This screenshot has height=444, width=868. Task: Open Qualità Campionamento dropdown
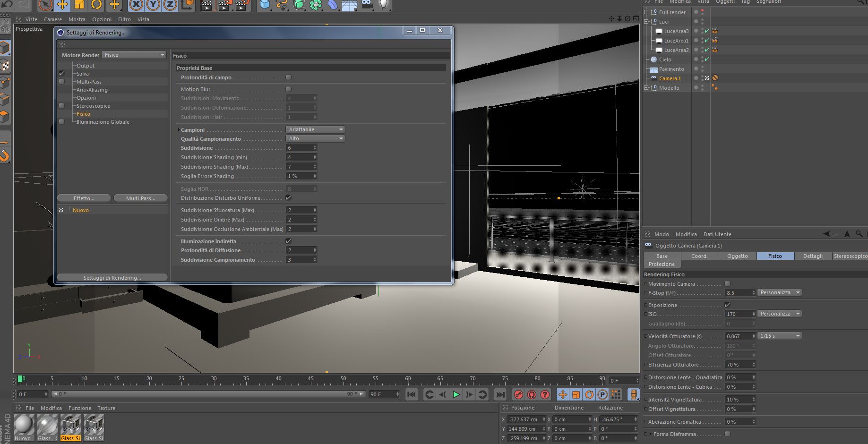point(315,138)
